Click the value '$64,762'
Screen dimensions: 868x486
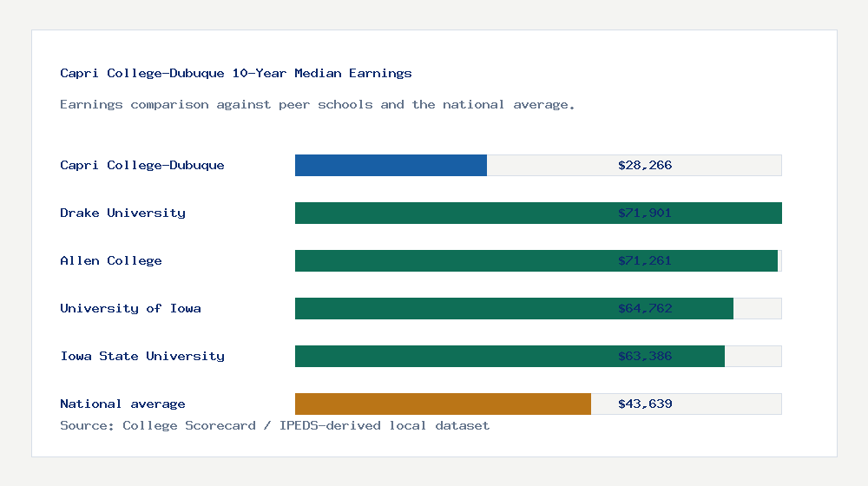(x=645, y=308)
